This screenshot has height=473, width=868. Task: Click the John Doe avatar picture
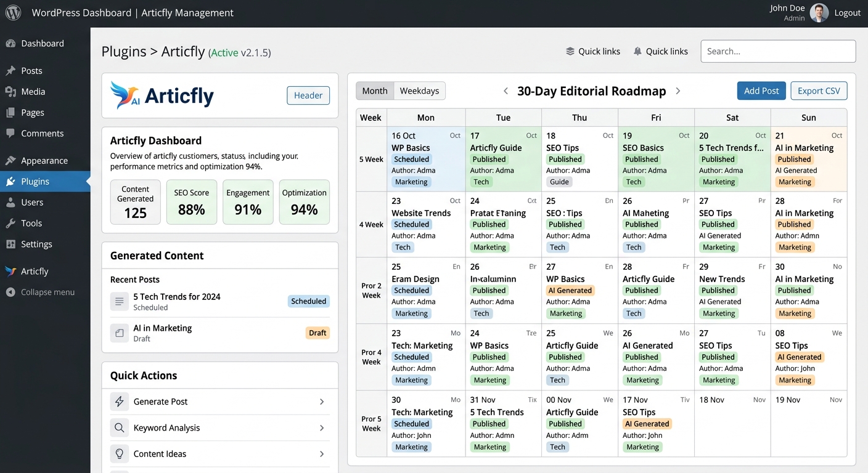[x=819, y=13]
